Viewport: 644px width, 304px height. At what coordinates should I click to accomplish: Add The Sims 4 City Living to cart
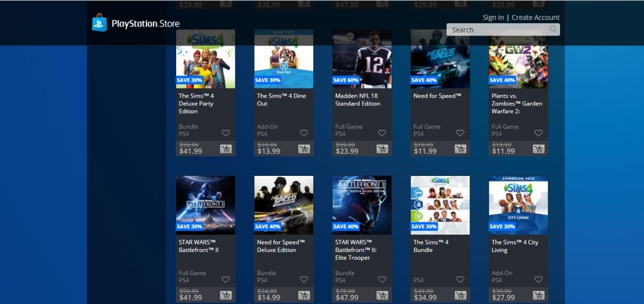click(538, 296)
